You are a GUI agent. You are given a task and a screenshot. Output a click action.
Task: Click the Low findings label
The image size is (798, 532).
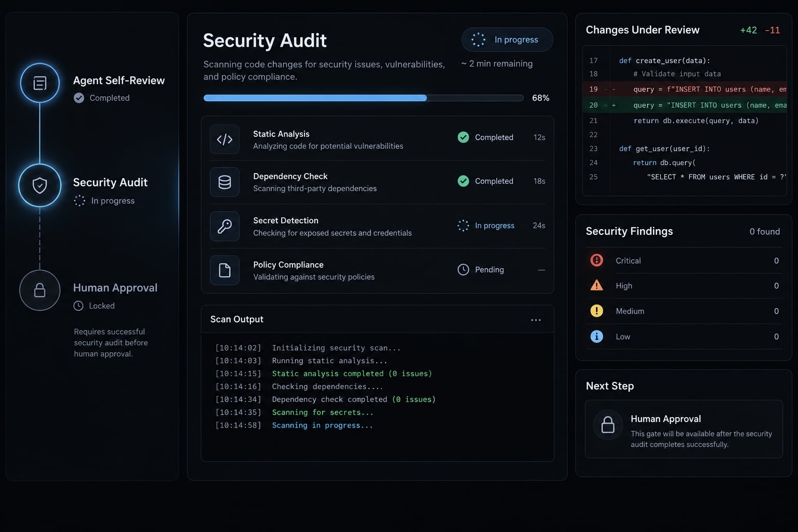click(x=623, y=337)
